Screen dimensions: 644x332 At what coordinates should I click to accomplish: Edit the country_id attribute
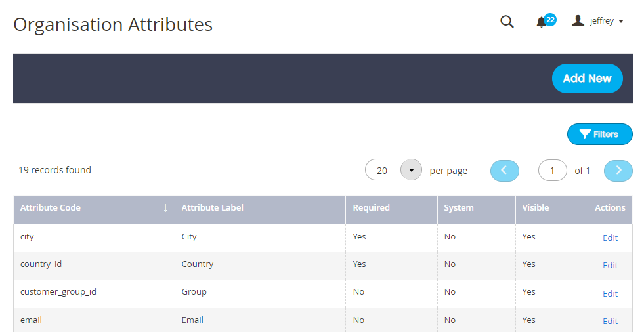point(610,265)
